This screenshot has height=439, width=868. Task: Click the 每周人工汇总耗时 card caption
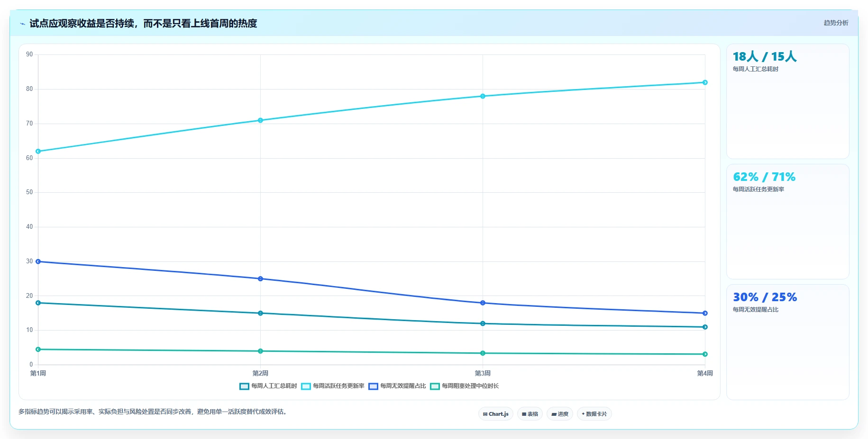(756, 69)
